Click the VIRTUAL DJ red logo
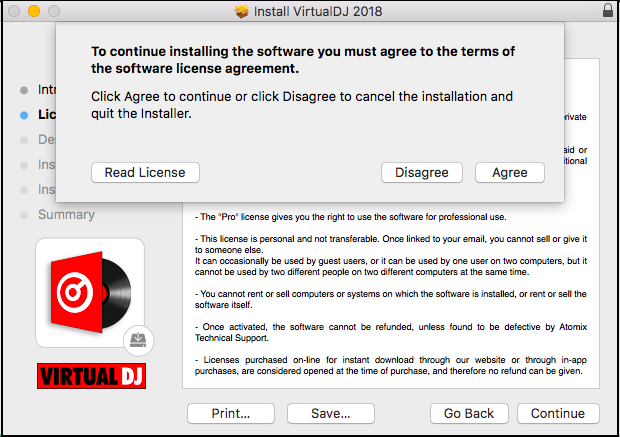Screen dimensions: 620x437 tap(91, 376)
